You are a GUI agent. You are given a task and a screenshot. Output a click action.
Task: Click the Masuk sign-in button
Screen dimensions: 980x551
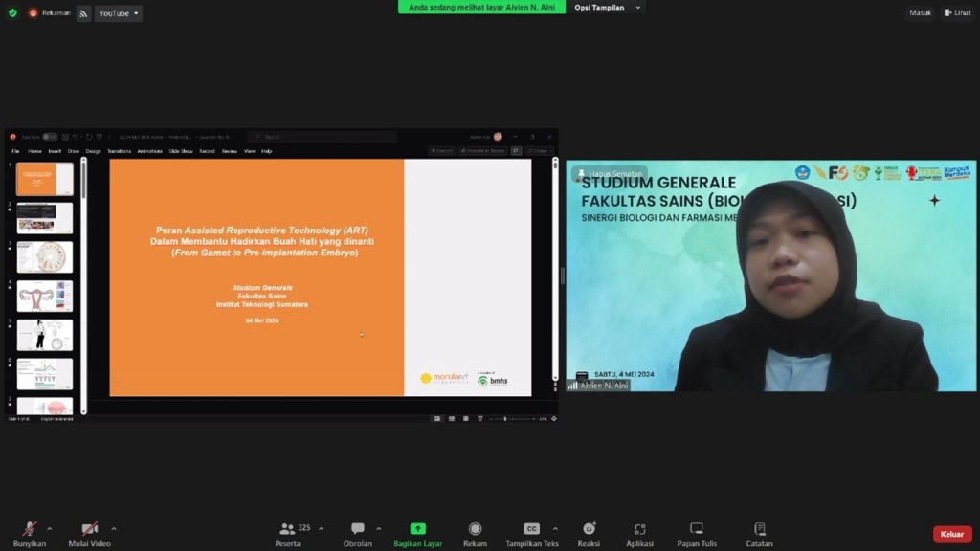pos(920,12)
